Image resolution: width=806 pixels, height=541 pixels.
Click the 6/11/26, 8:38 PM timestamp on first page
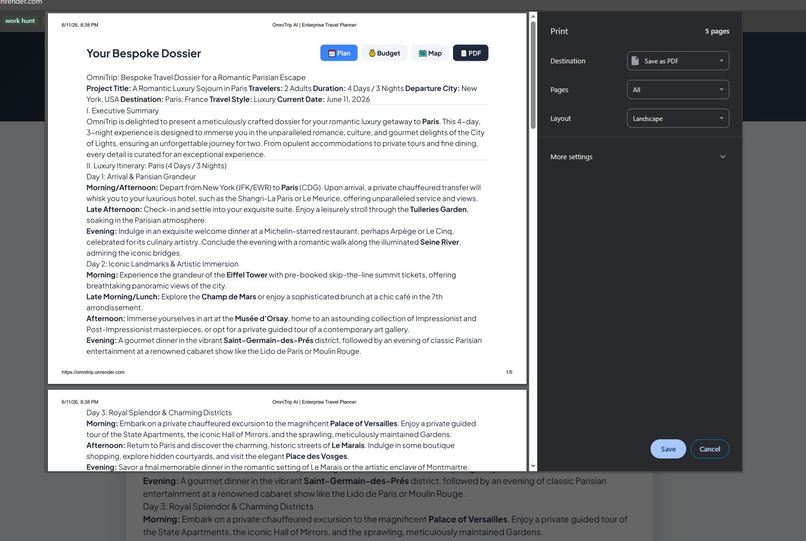click(x=80, y=25)
